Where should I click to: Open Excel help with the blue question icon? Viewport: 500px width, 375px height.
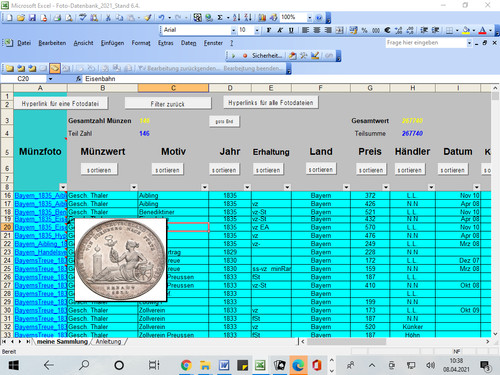[x=319, y=18]
